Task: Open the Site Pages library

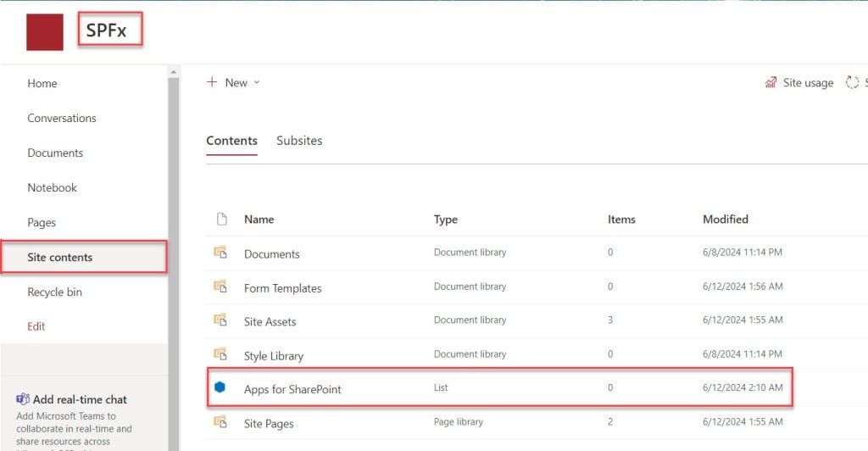Action: pyautogui.click(x=269, y=423)
